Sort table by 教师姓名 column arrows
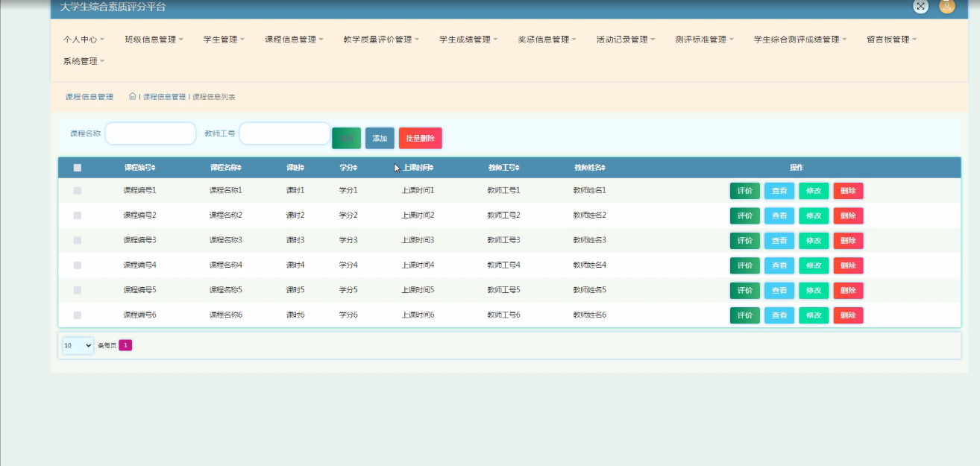The width and height of the screenshot is (980, 466). [603, 168]
